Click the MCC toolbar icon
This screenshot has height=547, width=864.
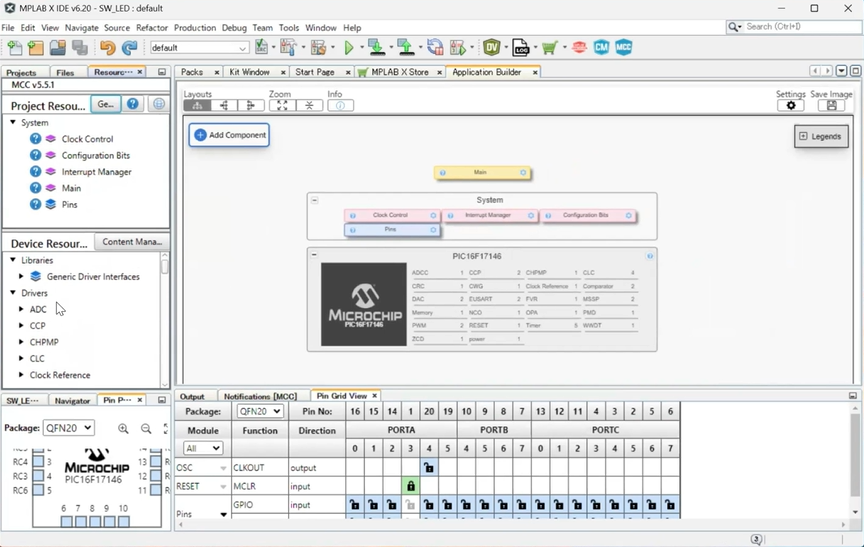tap(624, 47)
